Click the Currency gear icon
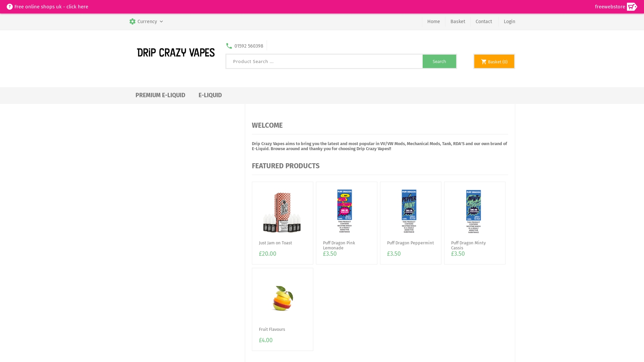Screen dimensions: 644x362 132,21
